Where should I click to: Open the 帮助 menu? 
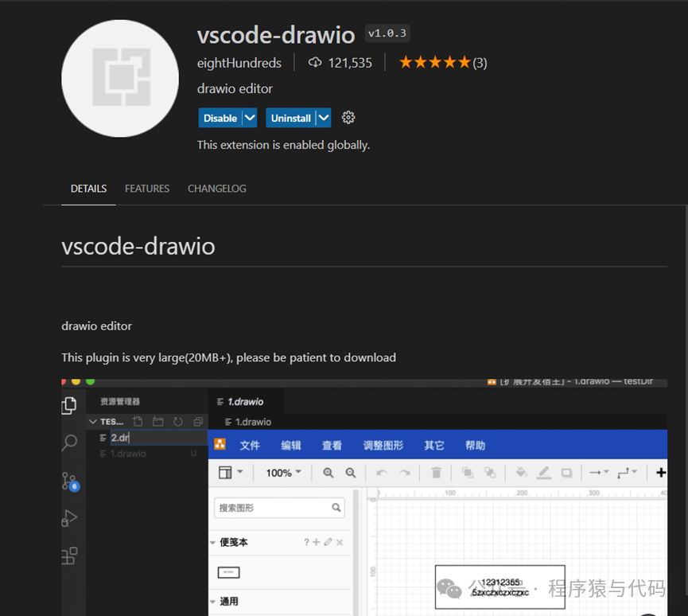(x=475, y=445)
